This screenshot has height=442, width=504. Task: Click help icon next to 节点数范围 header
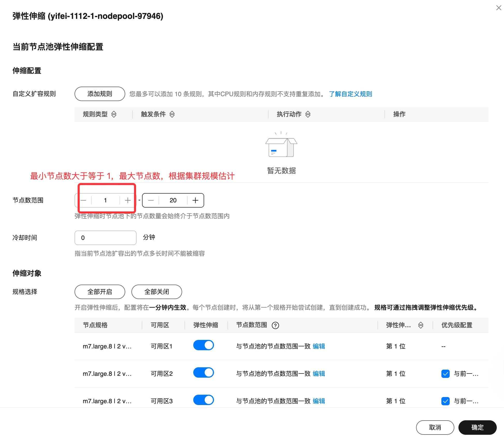[276, 325]
